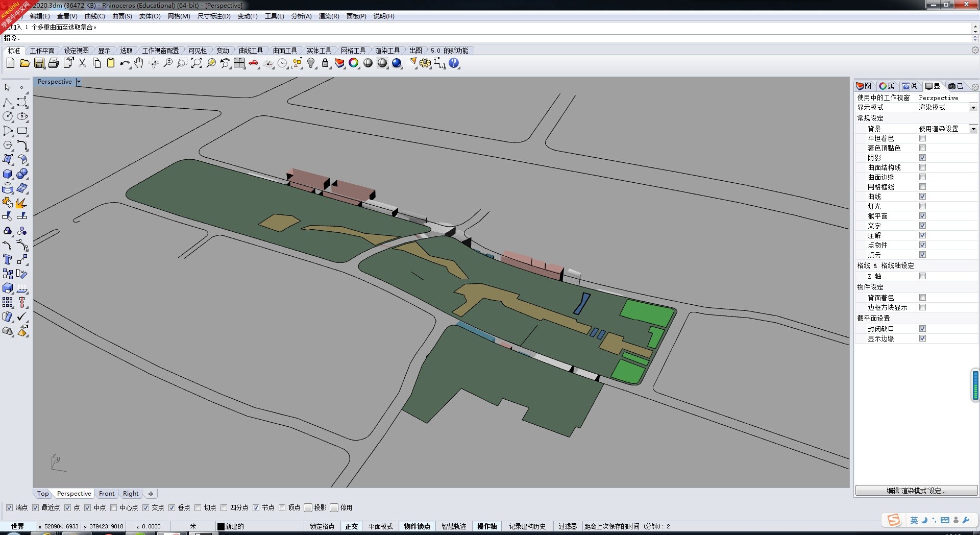Toggle the 灯光 checkbox
The image size is (980, 535).
pyautogui.click(x=922, y=206)
